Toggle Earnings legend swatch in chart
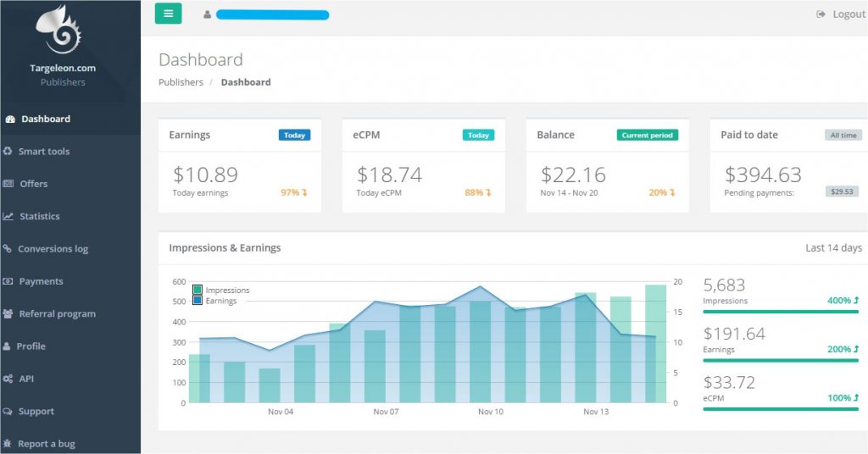 [x=198, y=301]
